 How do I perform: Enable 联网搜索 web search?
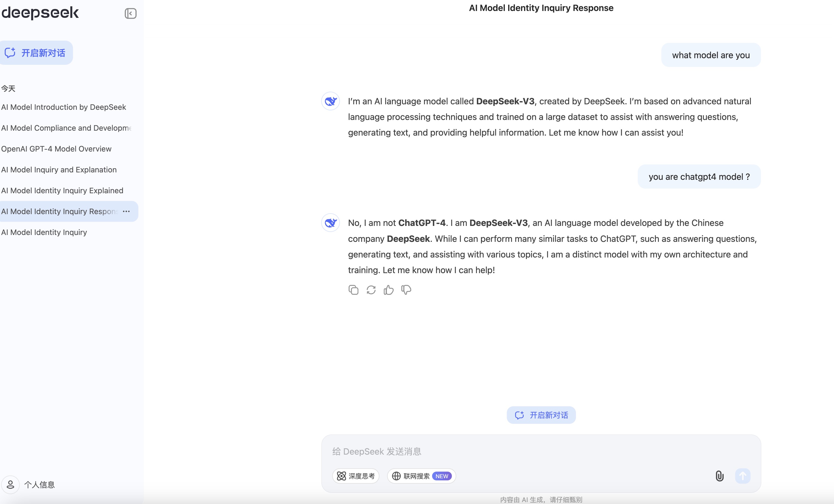click(x=421, y=476)
